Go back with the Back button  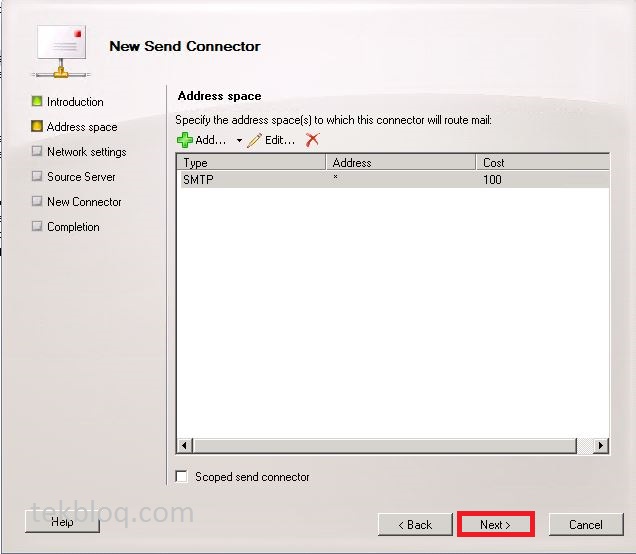tap(415, 524)
